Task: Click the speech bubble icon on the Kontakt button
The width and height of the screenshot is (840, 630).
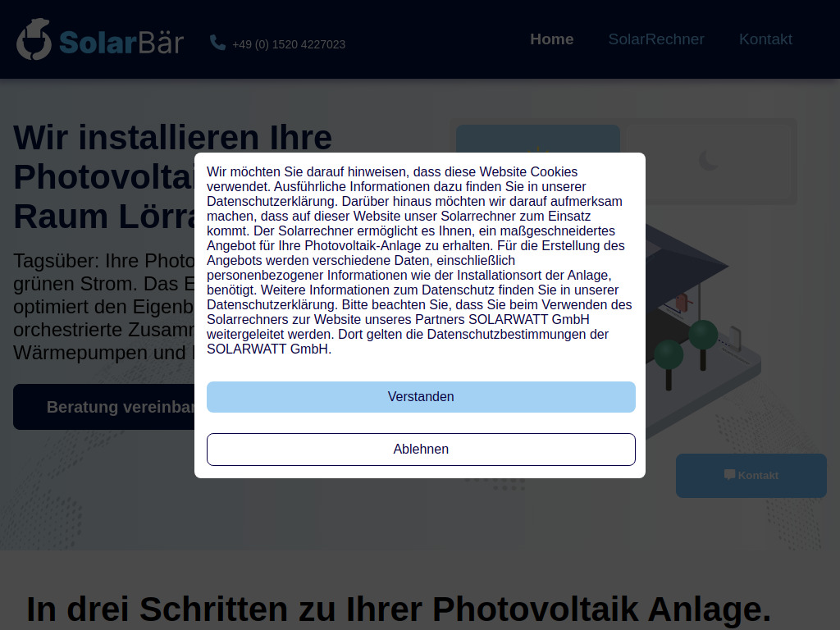Action: click(729, 474)
